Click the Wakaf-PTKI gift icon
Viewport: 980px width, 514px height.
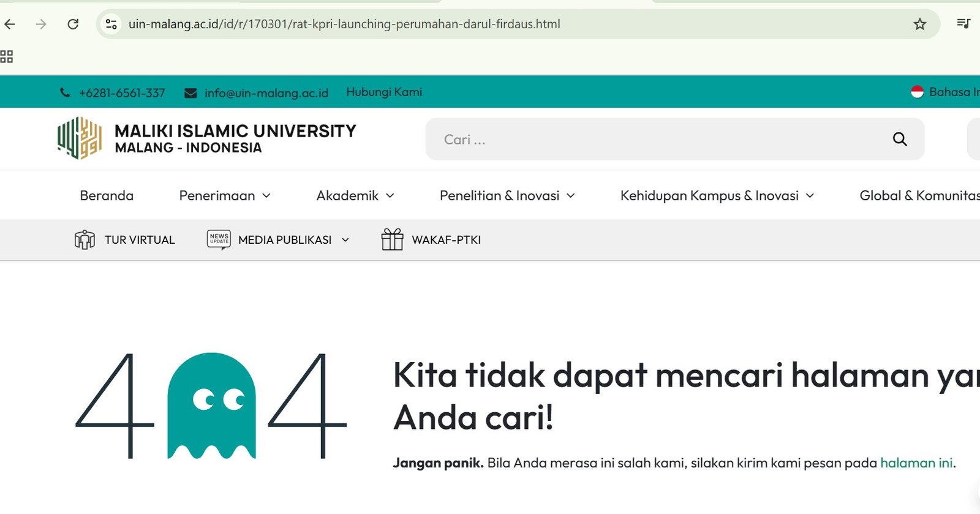[x=392, y=240]
